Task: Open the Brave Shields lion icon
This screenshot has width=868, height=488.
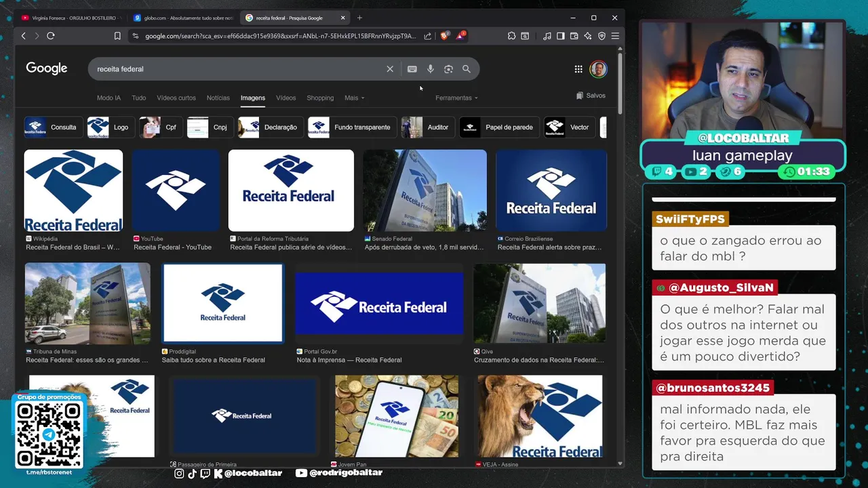Action: tap(444, 36)
